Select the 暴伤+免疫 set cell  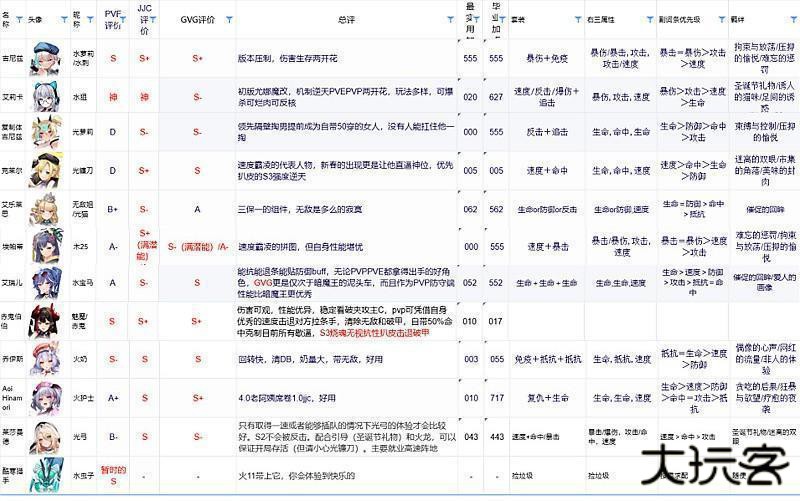547,58
